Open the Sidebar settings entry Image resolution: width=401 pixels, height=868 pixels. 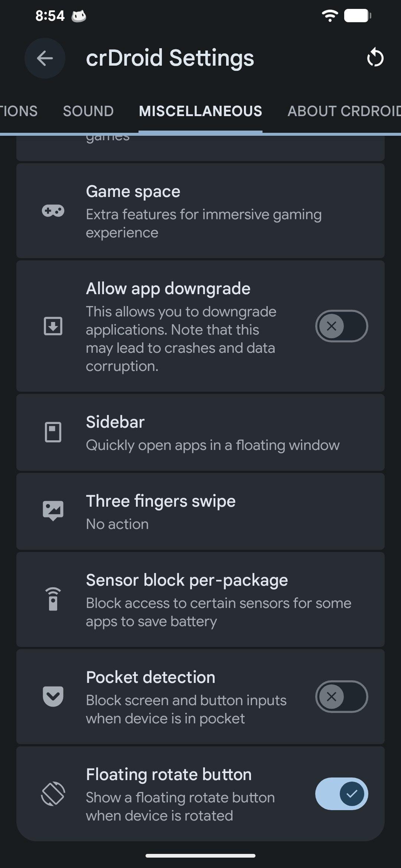[x=200, y=433]
